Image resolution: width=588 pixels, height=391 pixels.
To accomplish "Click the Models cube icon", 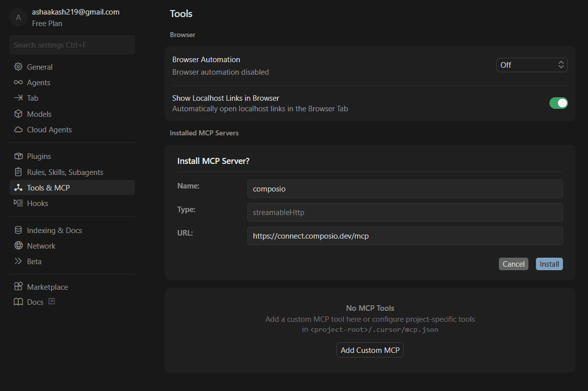I will tap(18, 114).
